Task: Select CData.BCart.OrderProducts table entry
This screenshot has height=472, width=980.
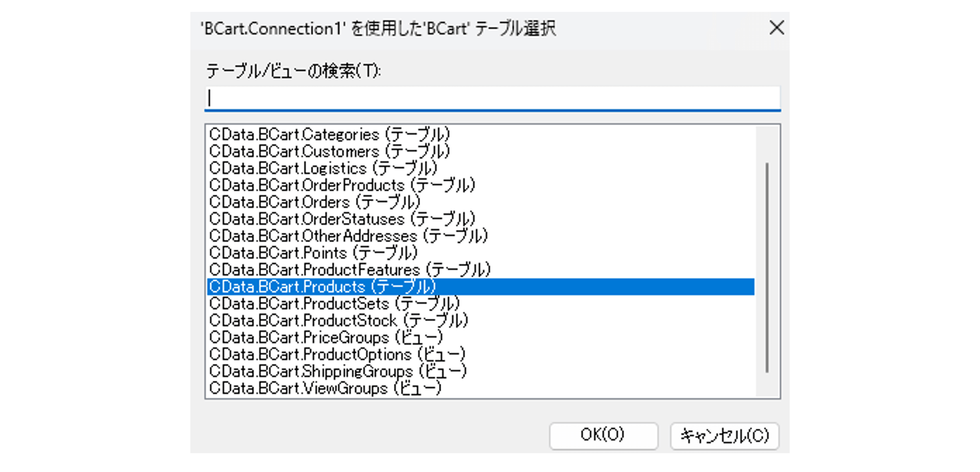Action: click(x=342, y=185)
